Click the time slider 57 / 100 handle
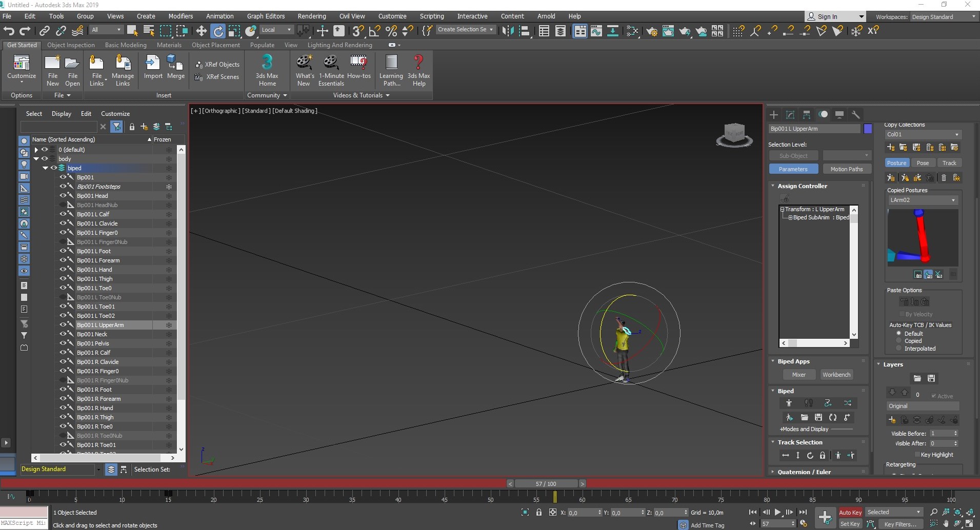 [x=546, y=483]
